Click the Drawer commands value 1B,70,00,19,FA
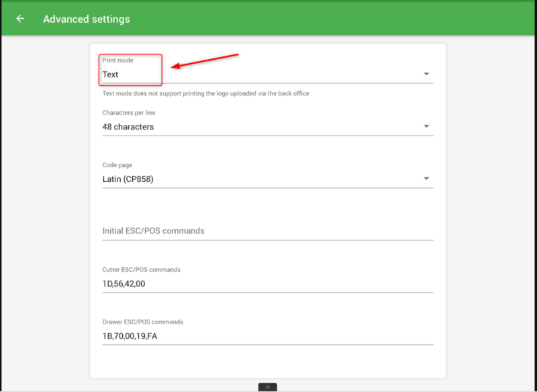 [x=130, y=336]
